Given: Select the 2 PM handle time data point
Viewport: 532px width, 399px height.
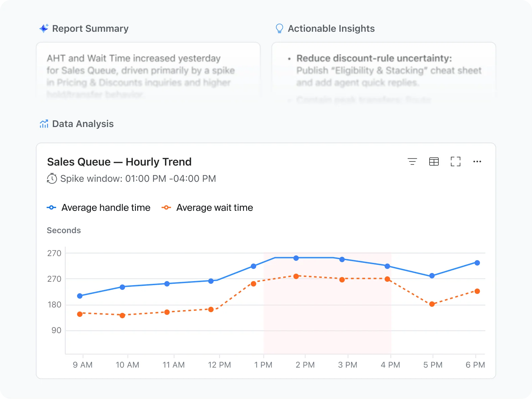Looking at the screenshot, I should [x=296, y=258].
